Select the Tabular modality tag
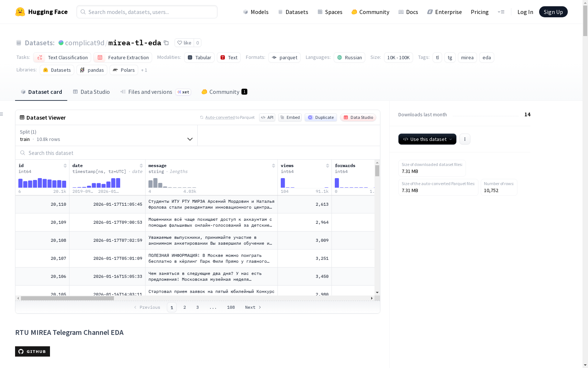Viewport: 588px width, 368px height. click(x=199, y=57)
